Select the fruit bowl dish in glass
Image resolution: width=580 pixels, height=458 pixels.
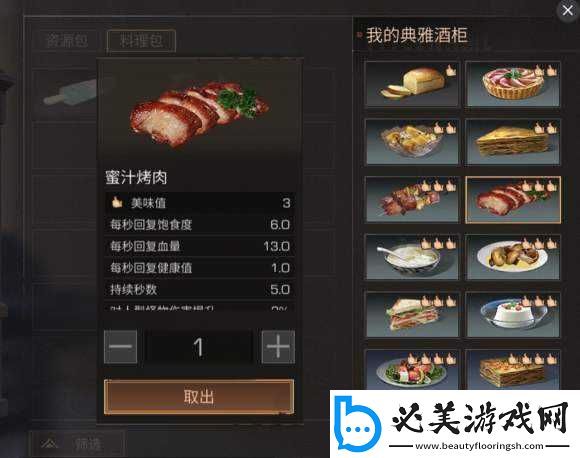click(x=412, y=142)
